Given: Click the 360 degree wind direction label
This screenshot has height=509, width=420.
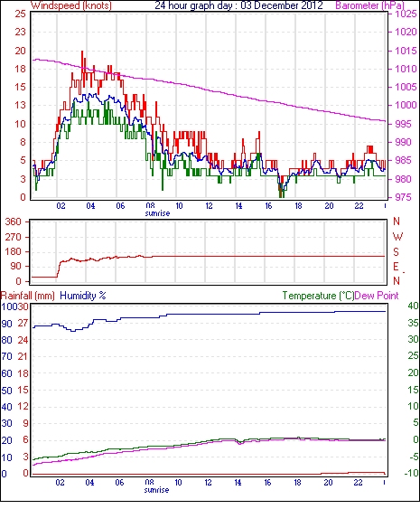Looking at the screenshot, I should [x=13, y=222].
